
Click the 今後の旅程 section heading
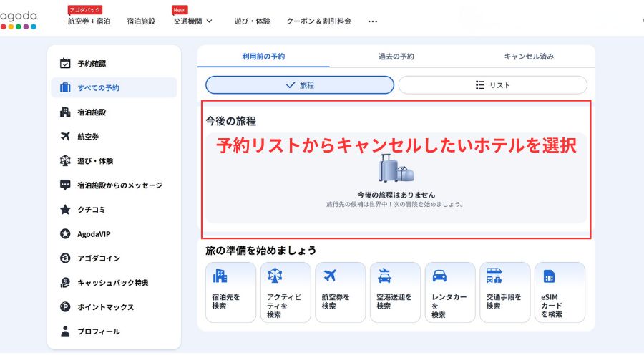click(x=231, y=121)
